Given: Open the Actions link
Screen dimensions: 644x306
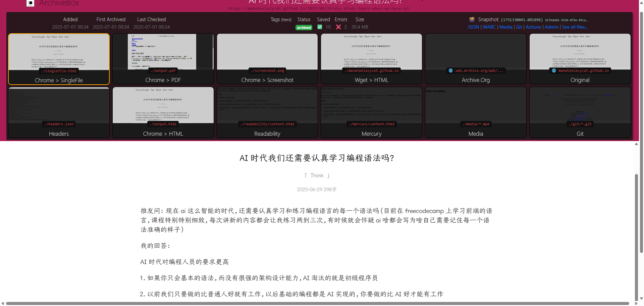Looking at the screenshot, I should (x=533, y=27).
